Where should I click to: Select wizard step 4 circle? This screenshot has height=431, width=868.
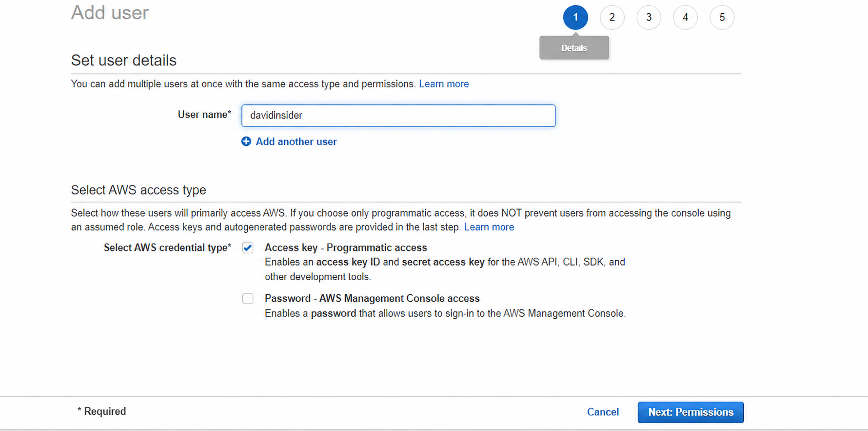click(x=685, y=18)
